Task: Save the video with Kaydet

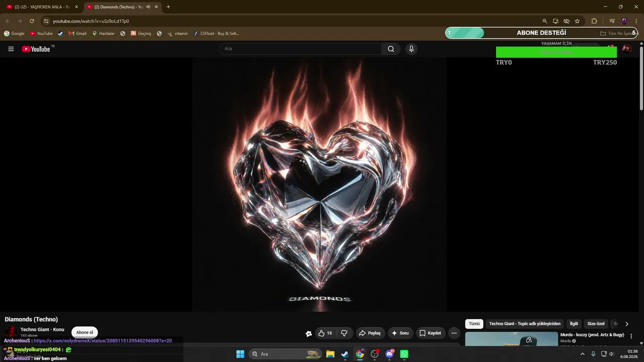Action: point(430,333)
